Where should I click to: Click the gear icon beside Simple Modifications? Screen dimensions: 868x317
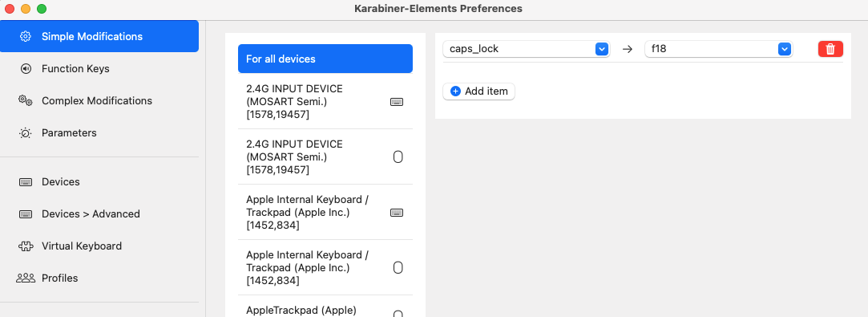point(26,37)
